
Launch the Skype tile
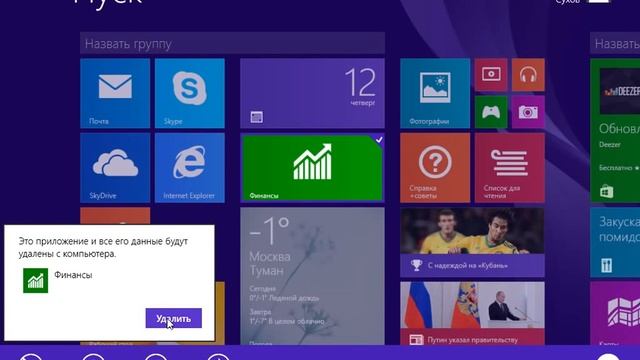[190, 93]
